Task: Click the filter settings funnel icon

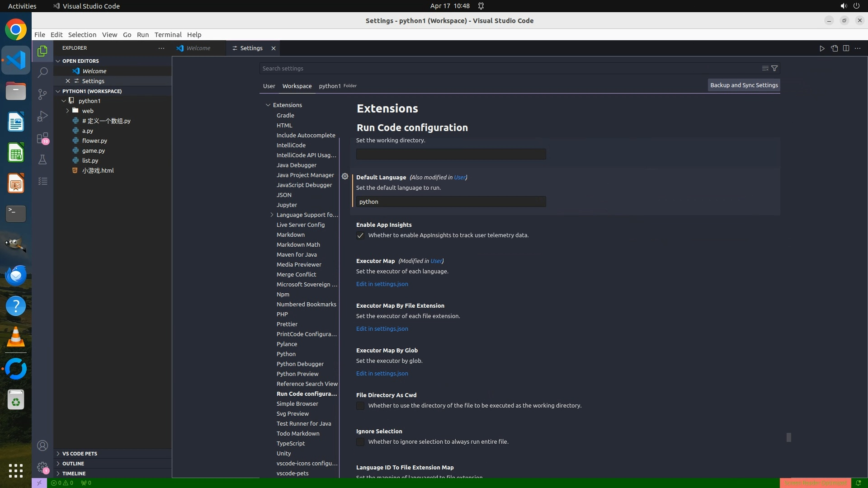Action: (774, 68)
